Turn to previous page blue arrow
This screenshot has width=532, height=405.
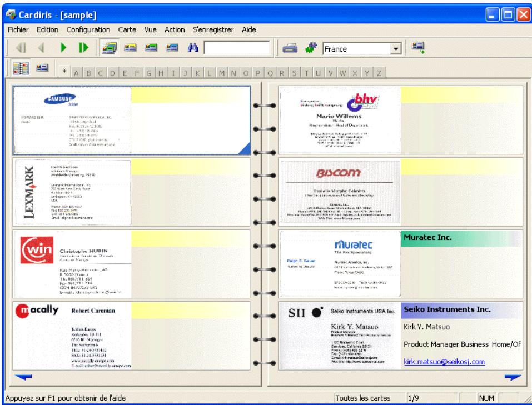point(23,377)
